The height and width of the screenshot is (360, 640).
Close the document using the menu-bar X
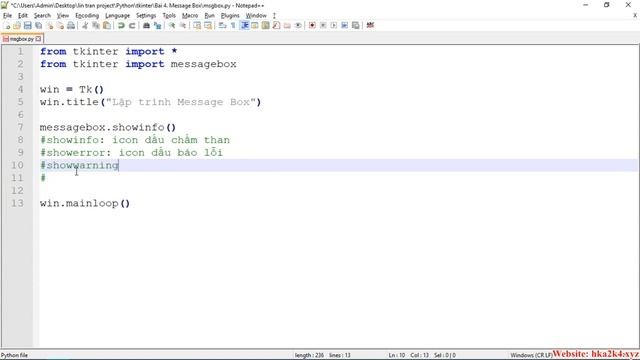[x=635, y=16]
